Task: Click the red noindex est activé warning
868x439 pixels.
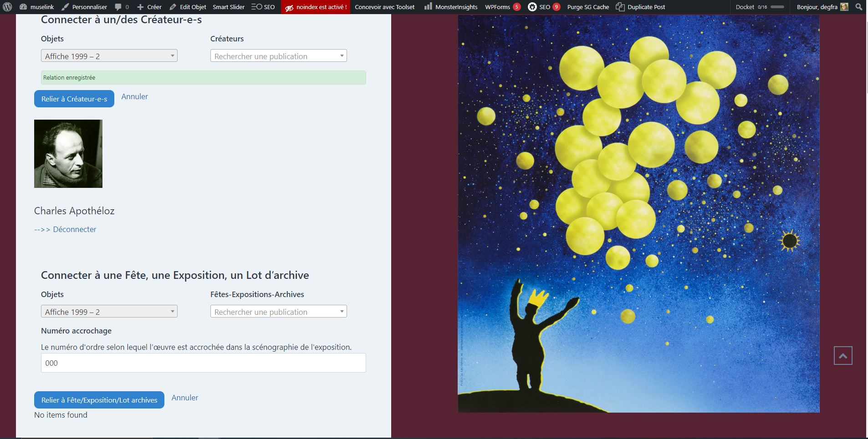Action: click(316, 7)
